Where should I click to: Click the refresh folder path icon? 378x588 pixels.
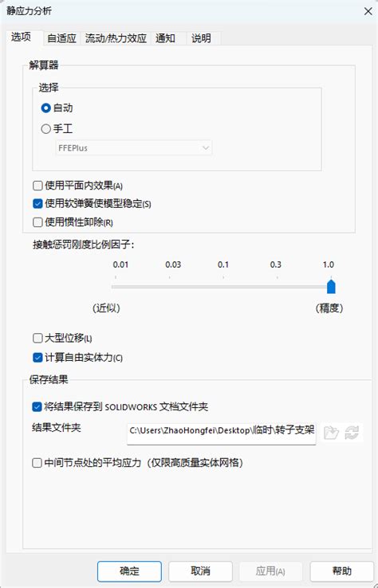click(x=352, y=433)
